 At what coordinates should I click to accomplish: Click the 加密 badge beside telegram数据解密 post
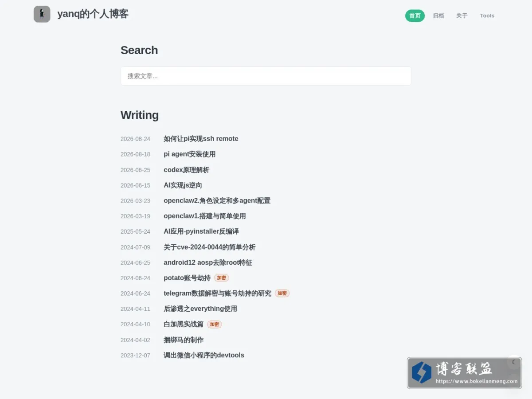point(282,293)
